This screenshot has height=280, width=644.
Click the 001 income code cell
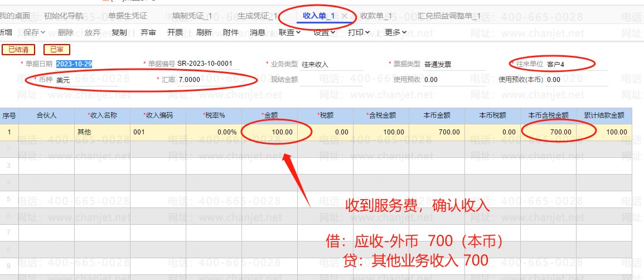(158, 132)
